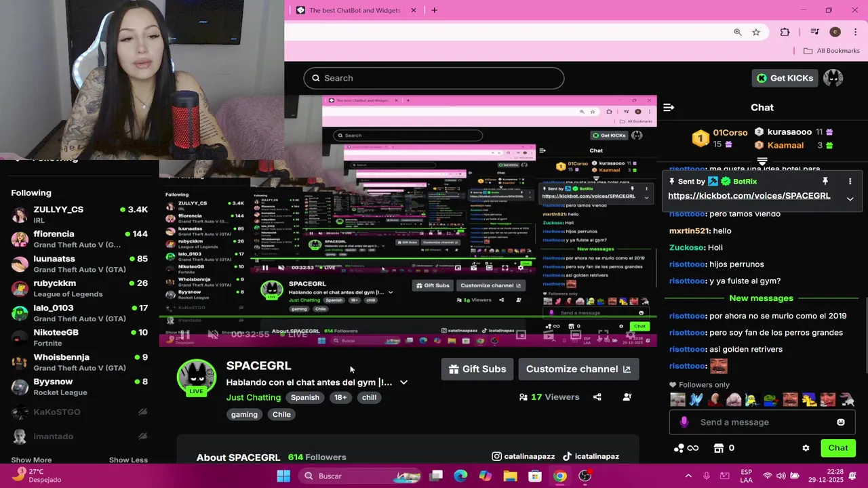Open the Windows Start menu
Viewport: 868px width, 488px height.
tap(283, 476)
